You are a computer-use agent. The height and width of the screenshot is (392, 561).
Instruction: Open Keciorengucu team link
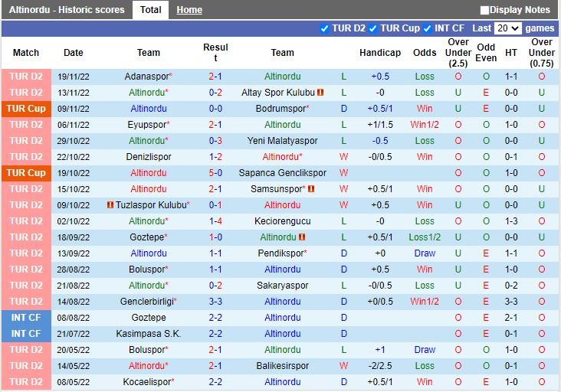[282, 221]
